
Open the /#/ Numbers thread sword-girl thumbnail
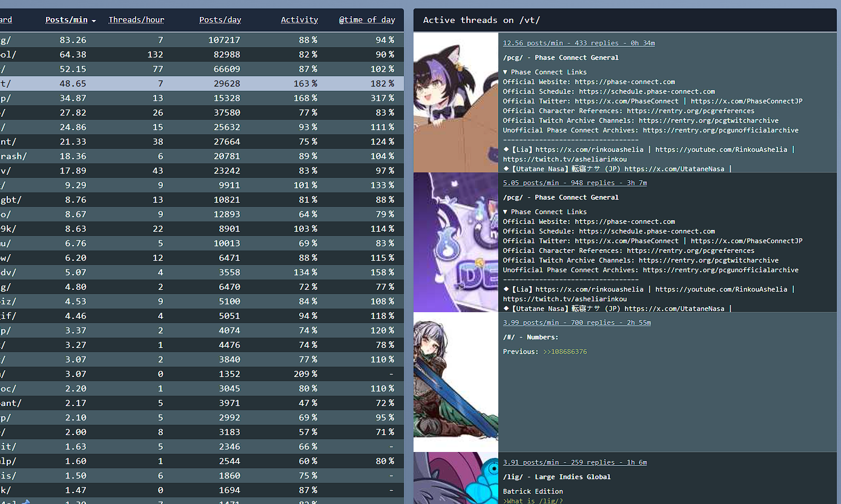(x=456, y=382)
